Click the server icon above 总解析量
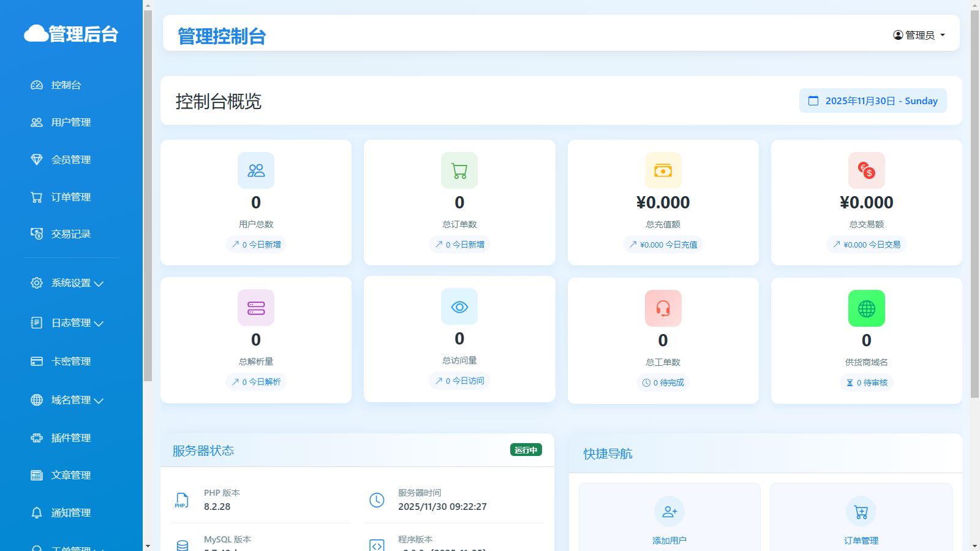The height and width of the screenshot is (551, 980). click(x=256, y=308)
